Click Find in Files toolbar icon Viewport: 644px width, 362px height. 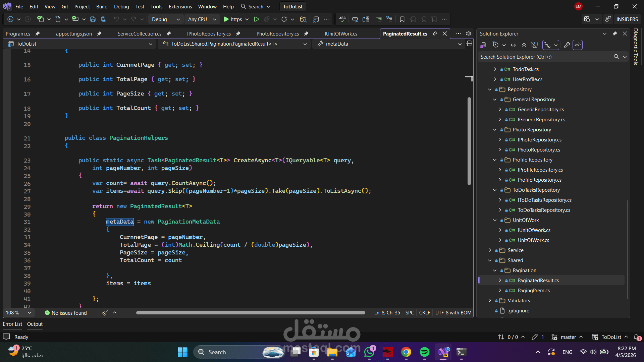(303, 19)
